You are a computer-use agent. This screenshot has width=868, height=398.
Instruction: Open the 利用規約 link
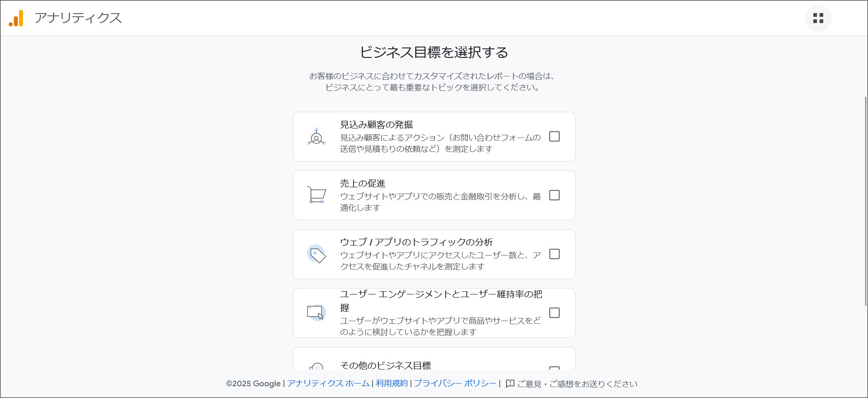coord(392,383)
